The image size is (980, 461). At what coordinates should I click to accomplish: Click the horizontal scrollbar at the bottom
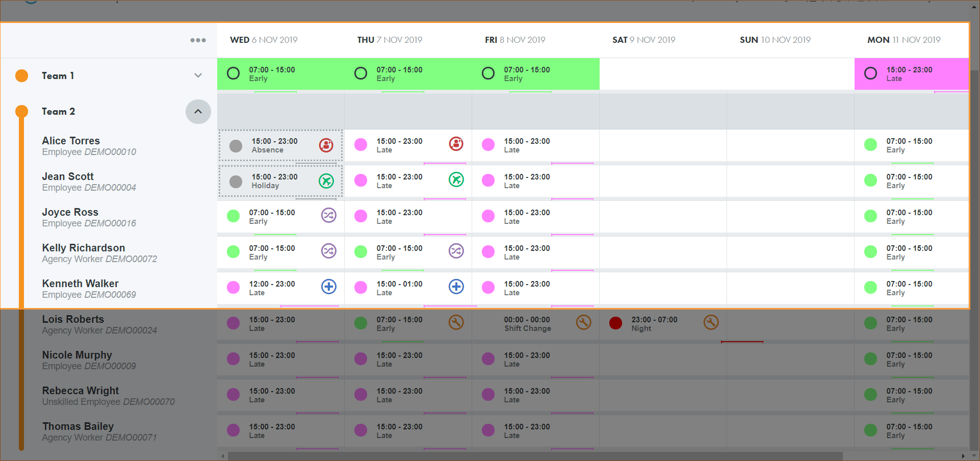[x=534, y=456]
